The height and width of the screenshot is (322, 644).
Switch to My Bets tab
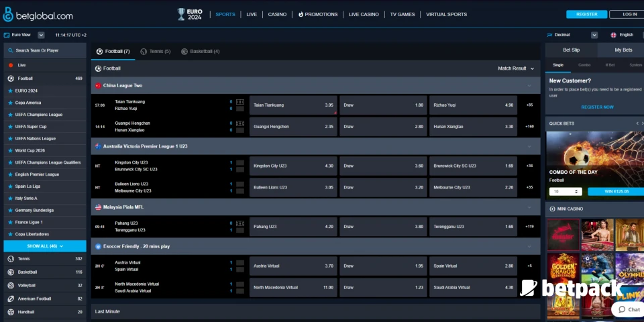[623, 50]
